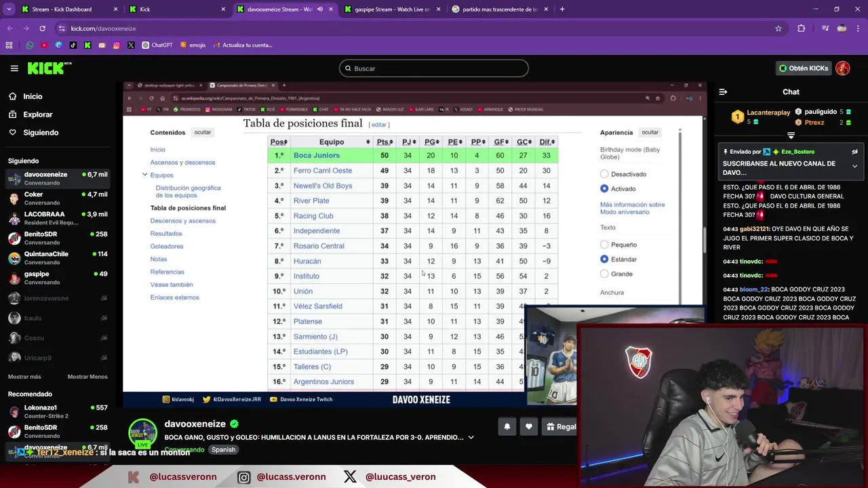Mute the davooxeneize tab via speaker icon
Viewport: 868px width, 488px height.
click(319, 9)
